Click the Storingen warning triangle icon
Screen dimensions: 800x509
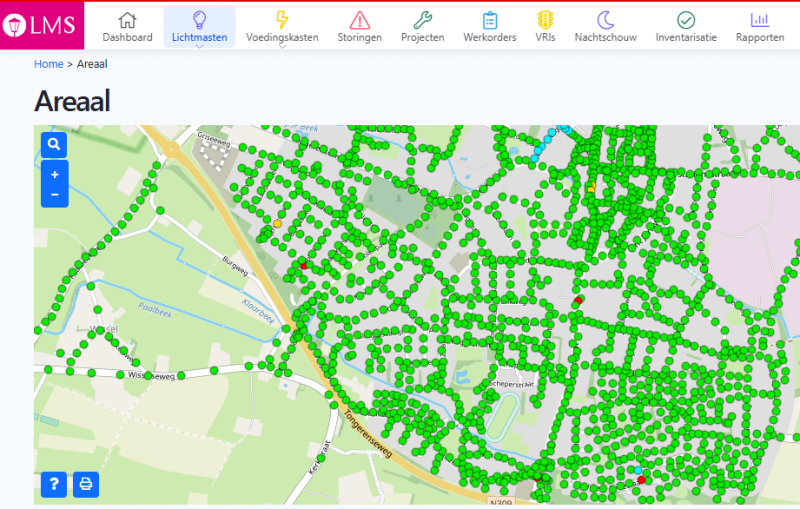point(359,19)
